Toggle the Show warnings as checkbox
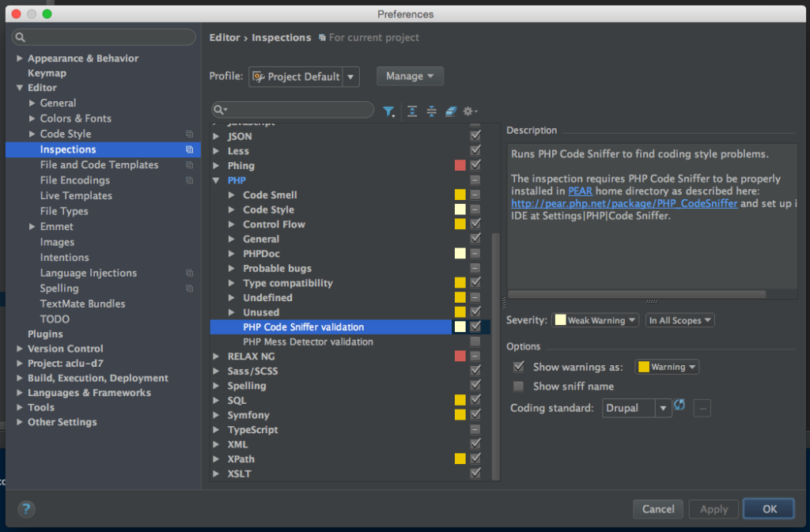810x532 pixels. coord(519,367)
